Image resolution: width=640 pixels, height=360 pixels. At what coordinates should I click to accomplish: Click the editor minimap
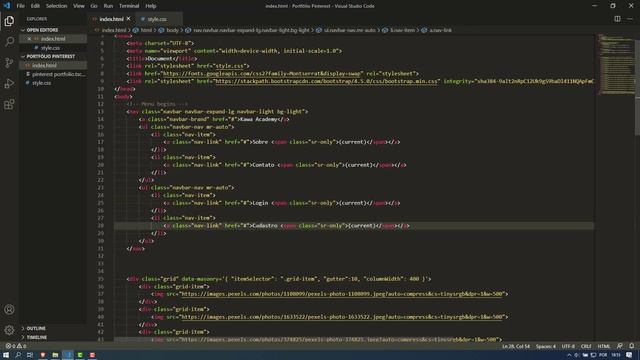pos(616,65)
